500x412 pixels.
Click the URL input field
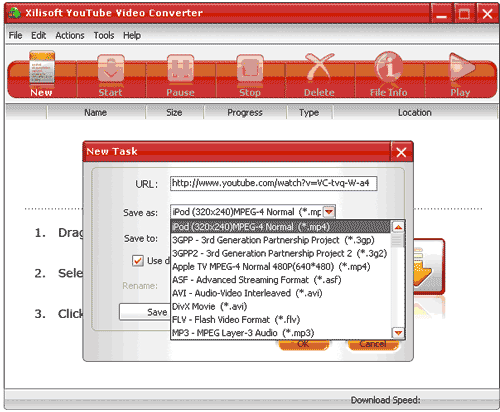(274, 183)
